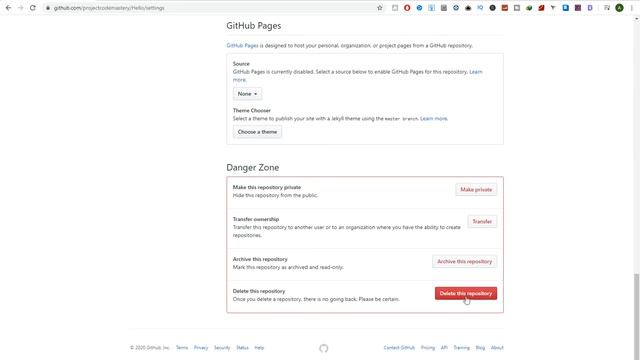Open the Source None dropdown
This screenshot has height=360, width=640.
(x=247, y=94)
